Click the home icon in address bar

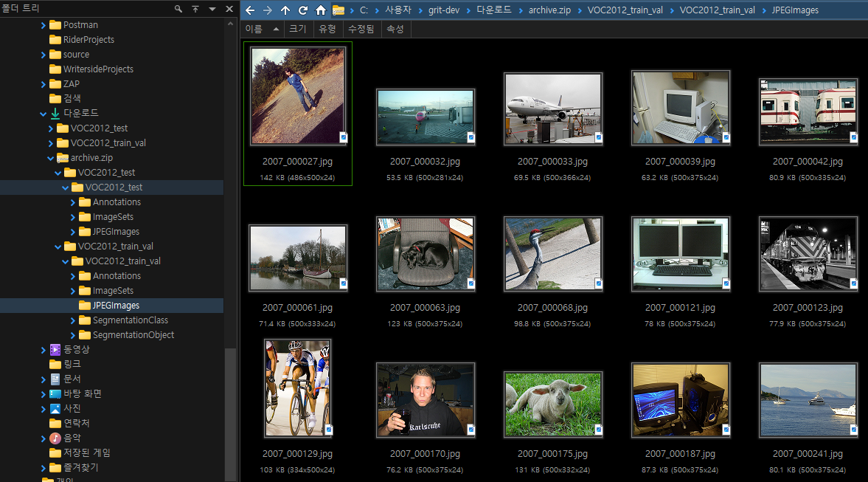coord(321,10)
